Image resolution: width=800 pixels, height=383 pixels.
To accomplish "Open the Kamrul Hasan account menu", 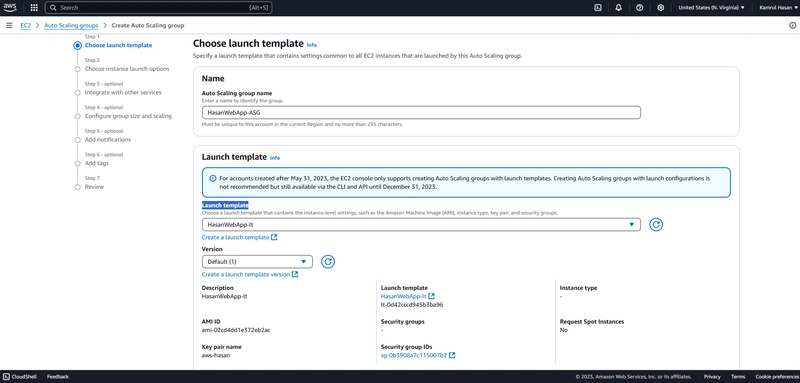I will 778,8.
